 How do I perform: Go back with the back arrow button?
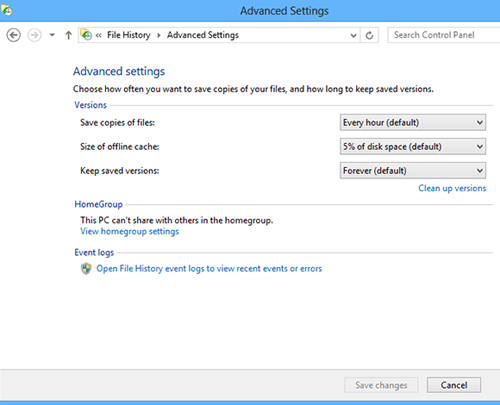pyautogui.click(x=14, y=35)
